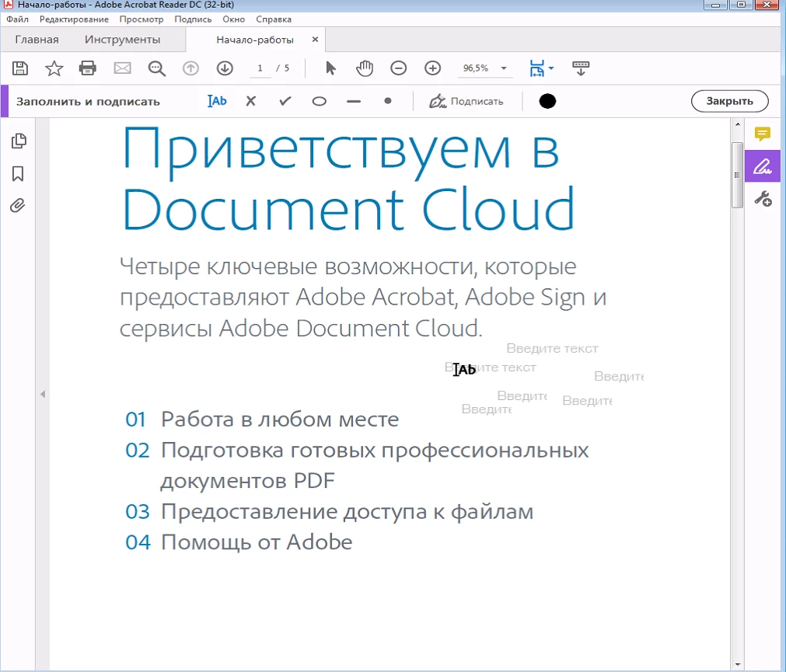
Task: Open the Окно menu
Action: tap(233, 19)
